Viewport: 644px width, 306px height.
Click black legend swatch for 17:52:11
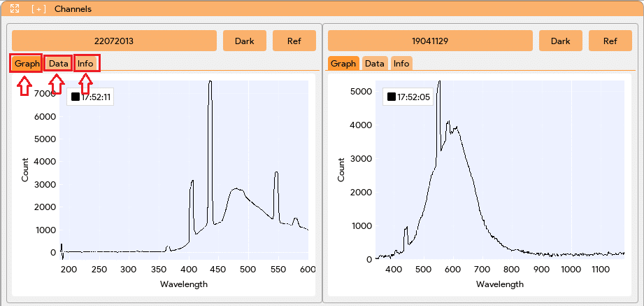[x=75, y=97]
